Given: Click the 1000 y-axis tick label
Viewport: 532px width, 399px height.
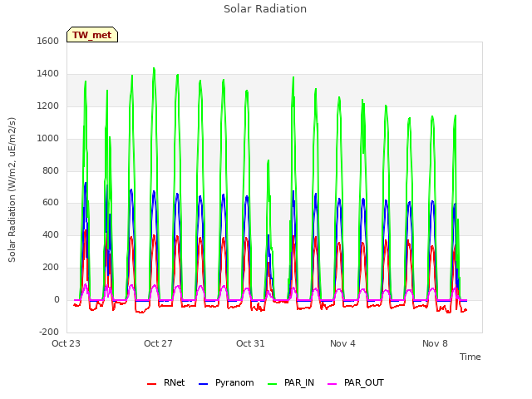Looking at the screenshot, I should [x=48, y=139].
